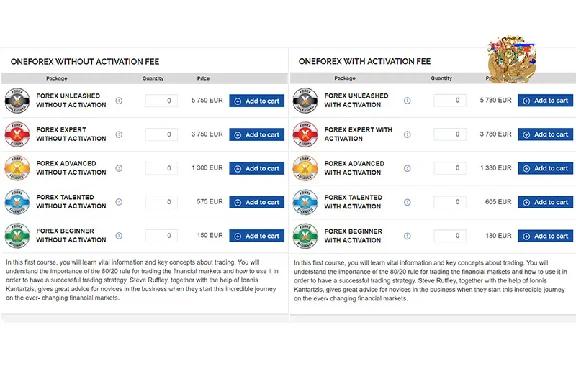Screen dimensions: 576x368
Task: Click the gold Forex Advanced Without Activation badge
Action: click(17, 168)
